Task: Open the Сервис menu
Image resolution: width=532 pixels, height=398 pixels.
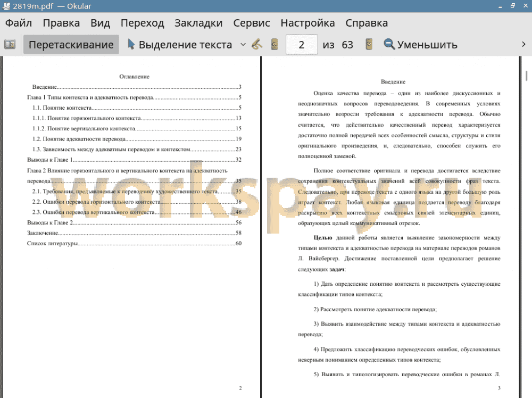Action: click(252, 23)
